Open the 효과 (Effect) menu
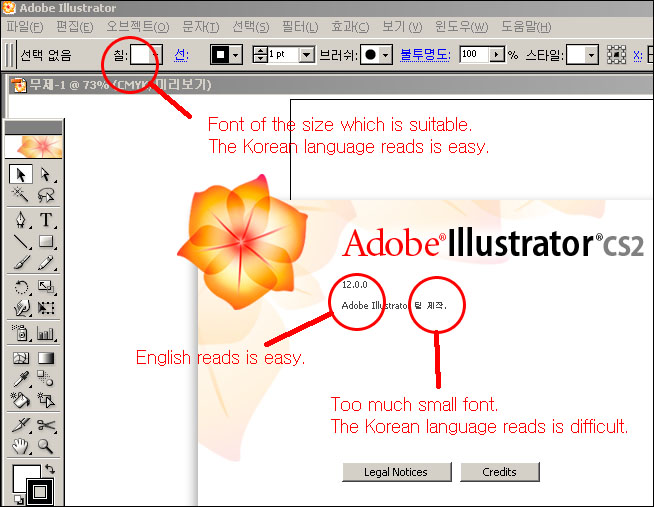 click(x=350, y=27)
